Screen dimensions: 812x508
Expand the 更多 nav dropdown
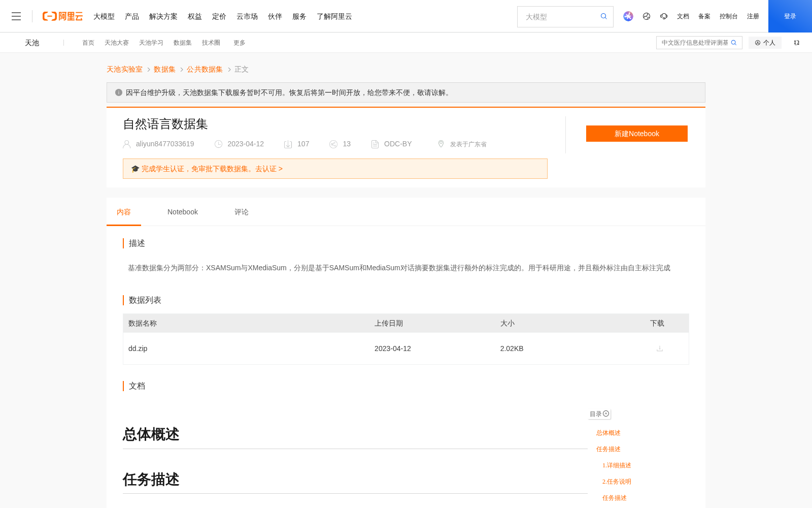pyautogui.click(x=240, y=43)
